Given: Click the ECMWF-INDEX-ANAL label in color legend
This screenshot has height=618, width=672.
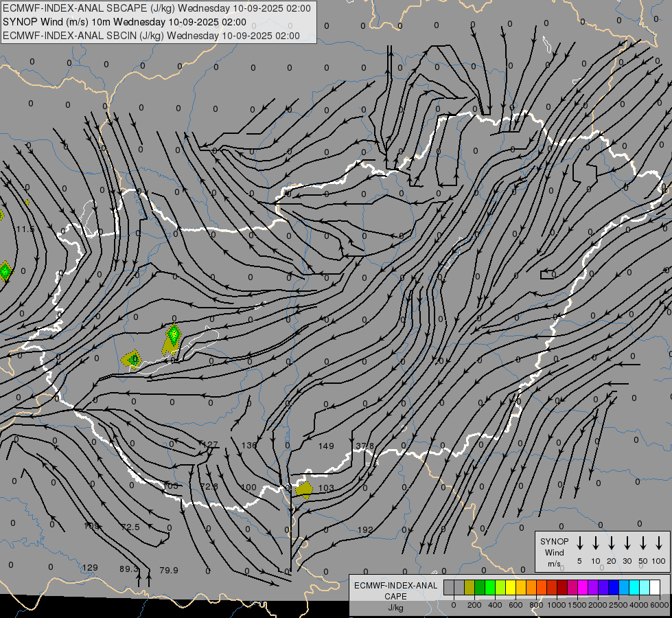Looking at the screenshot, I should (x=395, y=586).
